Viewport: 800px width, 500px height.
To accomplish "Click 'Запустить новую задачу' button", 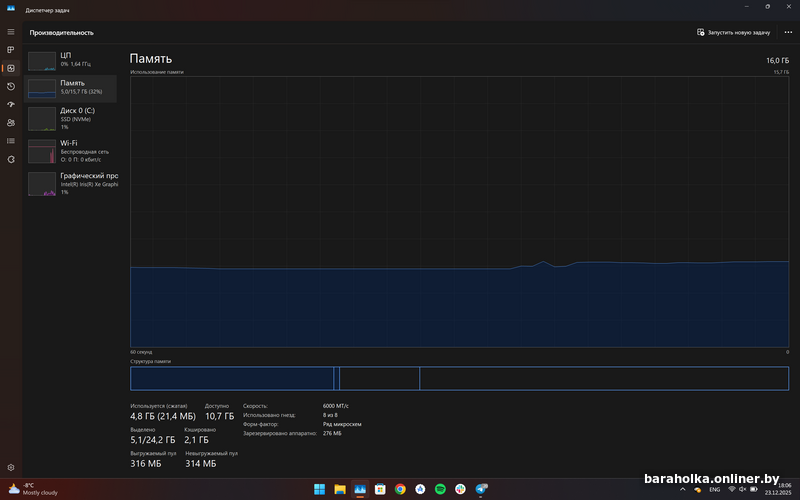I will pos(734,32).
